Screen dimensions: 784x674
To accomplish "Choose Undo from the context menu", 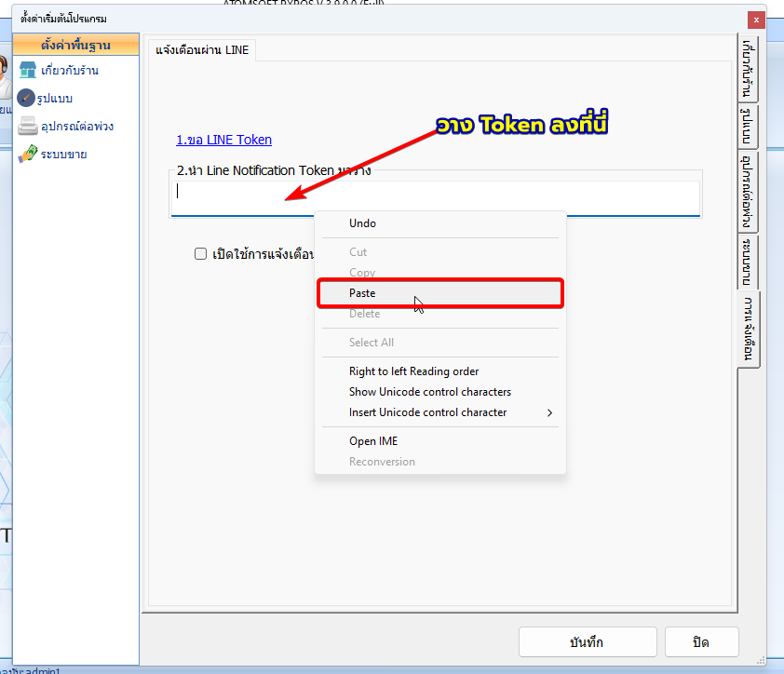I will pyautogui.click(x=440, y=223).
